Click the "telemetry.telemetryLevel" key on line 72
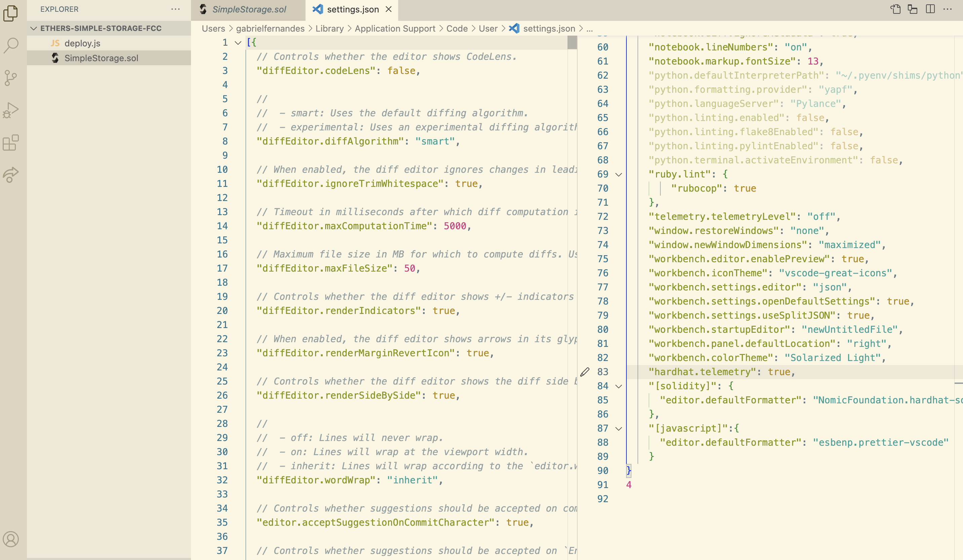Viewport: 963px width, 560px height. [722, 216]
